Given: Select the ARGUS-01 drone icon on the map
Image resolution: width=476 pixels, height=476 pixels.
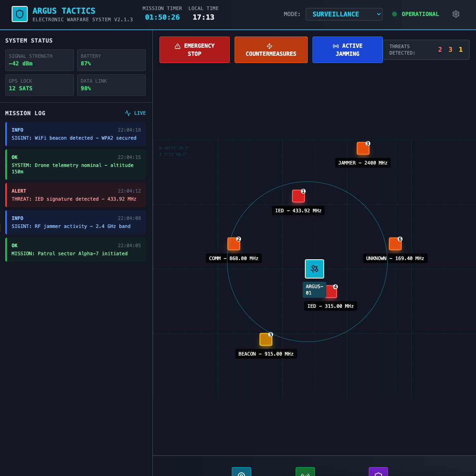Looking at the screenshot, I should point(315,269).
